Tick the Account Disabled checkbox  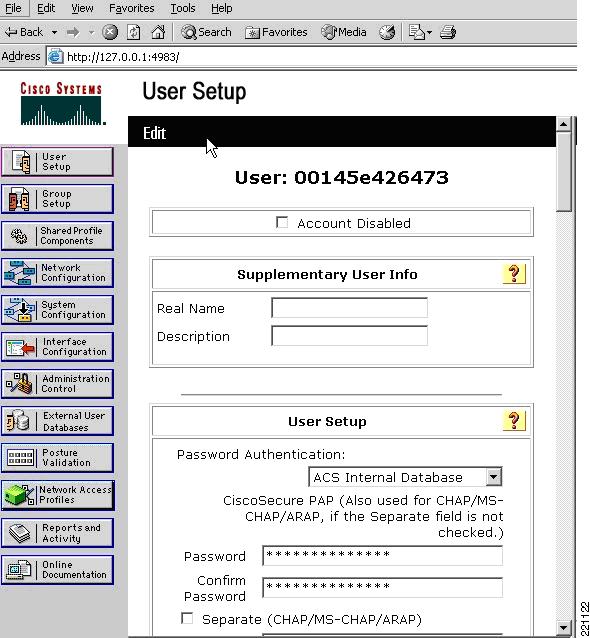(x=282, y=222)
